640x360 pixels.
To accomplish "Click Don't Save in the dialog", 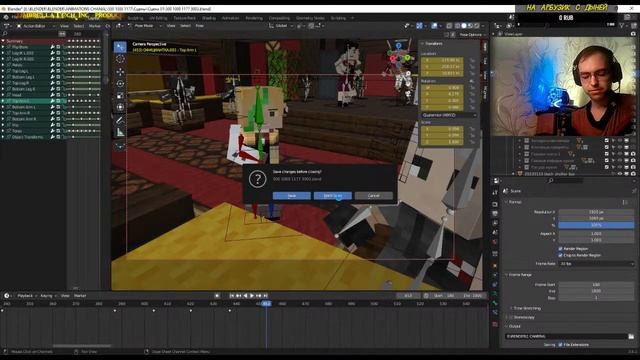I will [333, 196].
